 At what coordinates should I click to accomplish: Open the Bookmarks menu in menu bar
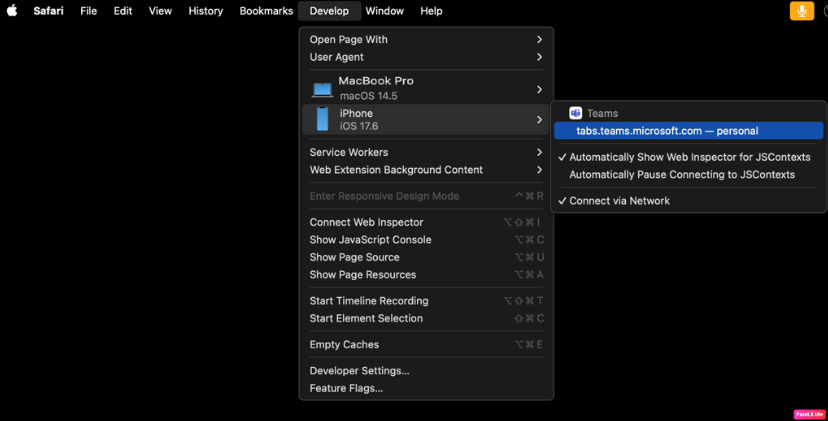pyautogui.click(x=266, y=11)
